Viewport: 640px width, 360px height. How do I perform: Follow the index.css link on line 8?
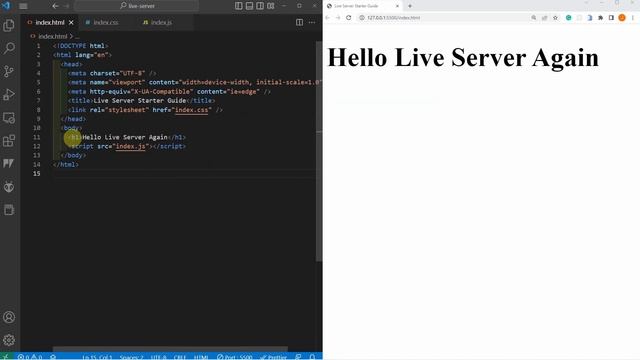191,110
